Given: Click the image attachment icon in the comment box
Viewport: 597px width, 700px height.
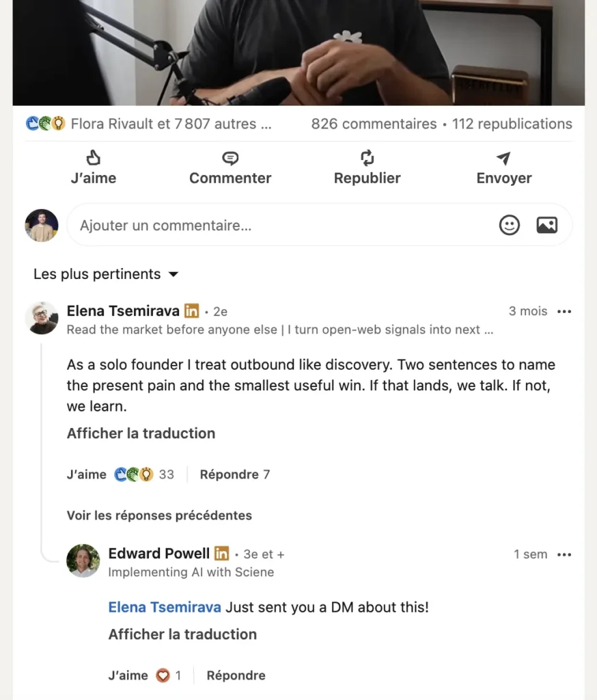Looking at the screenshot, I should point(546,224).
